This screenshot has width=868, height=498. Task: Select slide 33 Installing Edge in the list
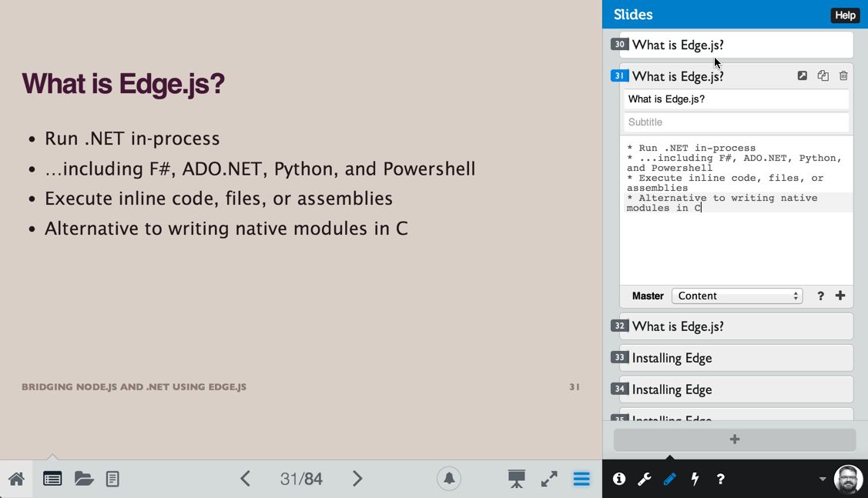[736, 358]
